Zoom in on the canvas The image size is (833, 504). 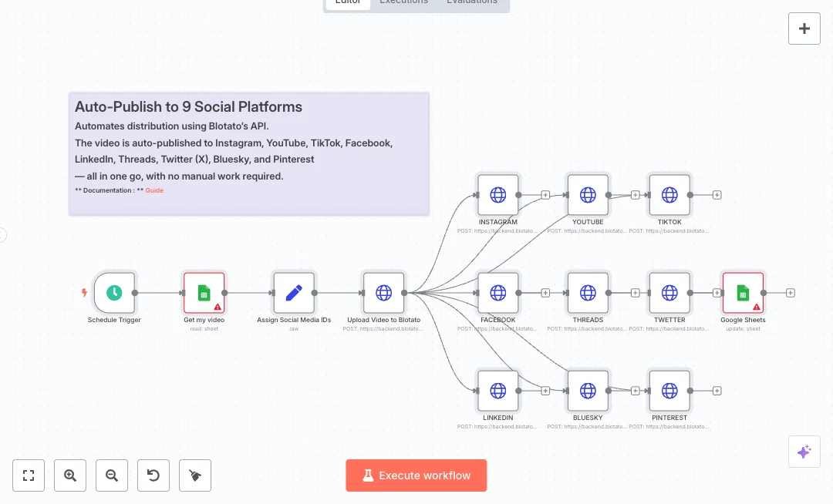click(70, 475)
